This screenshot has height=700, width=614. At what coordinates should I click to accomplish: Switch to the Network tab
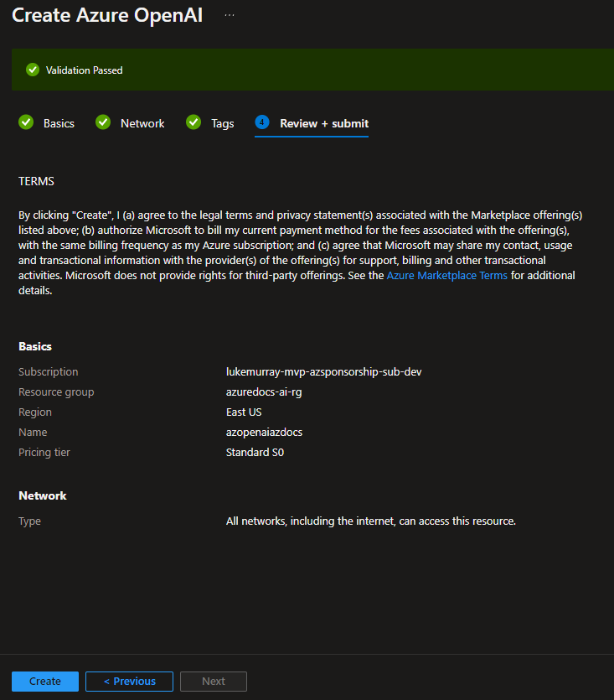click(x=142, y=124)
